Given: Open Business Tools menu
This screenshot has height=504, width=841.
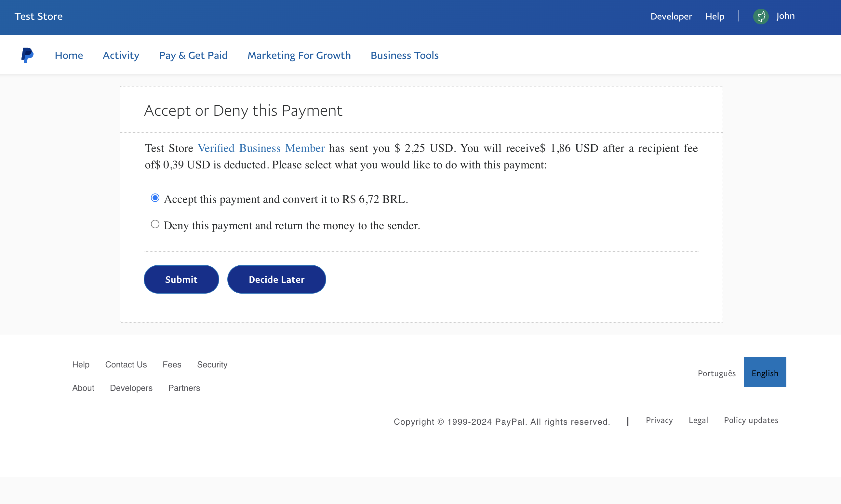Looking at the screenshot, I should [x=405, y=55].
